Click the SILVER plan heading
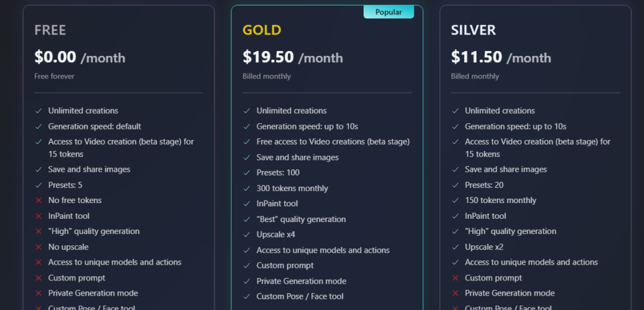Viewport: 644px width, 310px height. click(473, 30)
